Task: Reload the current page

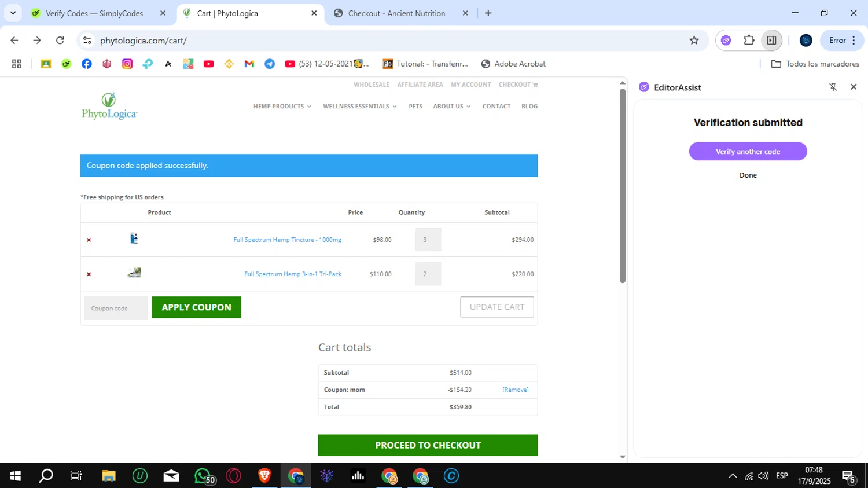Action: (x=60, y=41)
